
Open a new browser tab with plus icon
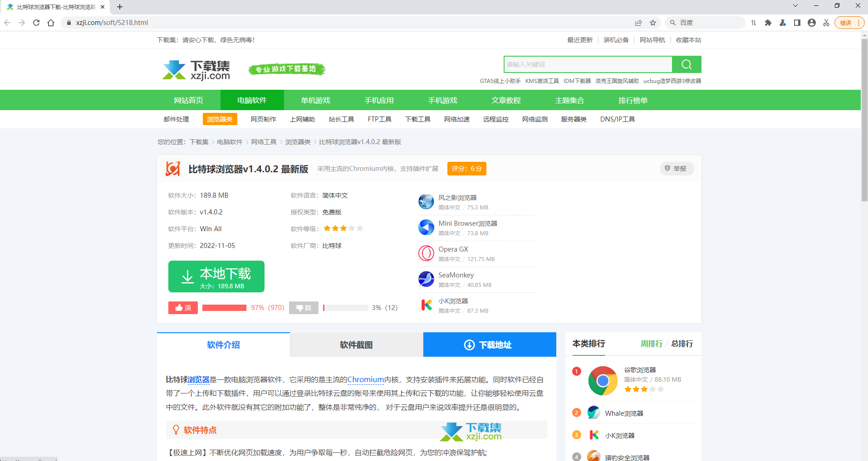click(x=120, y=7)
